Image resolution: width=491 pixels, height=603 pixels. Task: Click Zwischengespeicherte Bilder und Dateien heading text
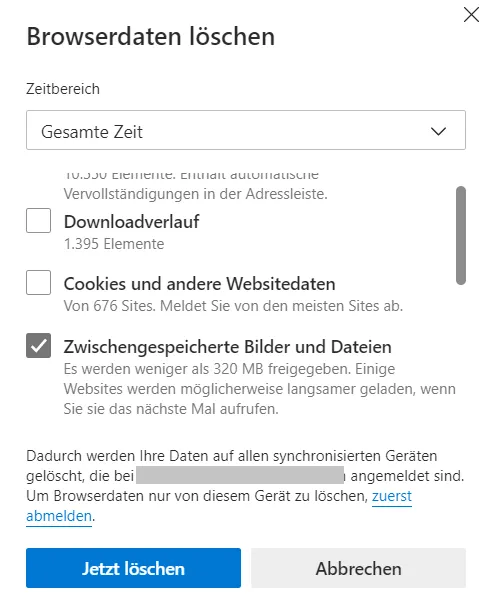click(228, 347)
